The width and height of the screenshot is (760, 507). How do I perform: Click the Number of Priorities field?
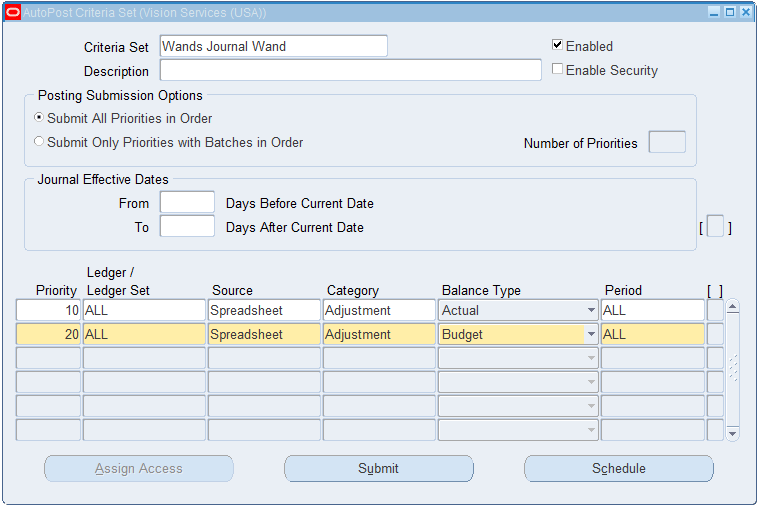pos(667,142)
